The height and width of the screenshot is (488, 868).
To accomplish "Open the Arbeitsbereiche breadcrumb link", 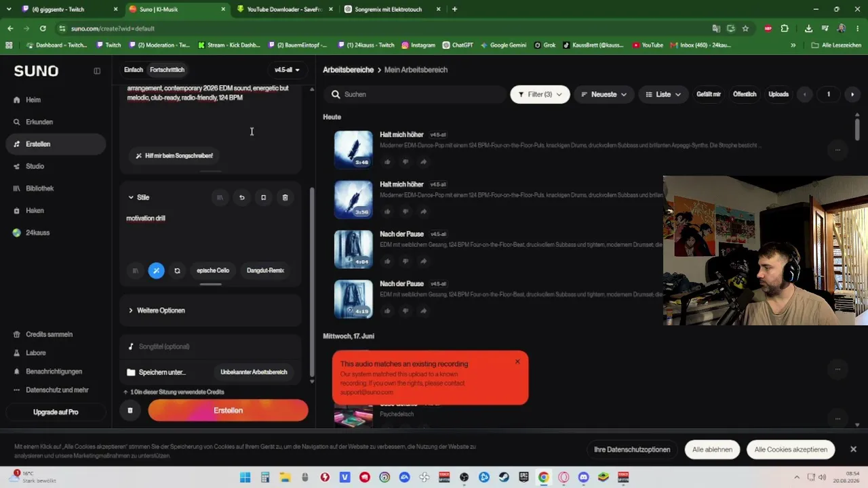I will pos(349,70).
